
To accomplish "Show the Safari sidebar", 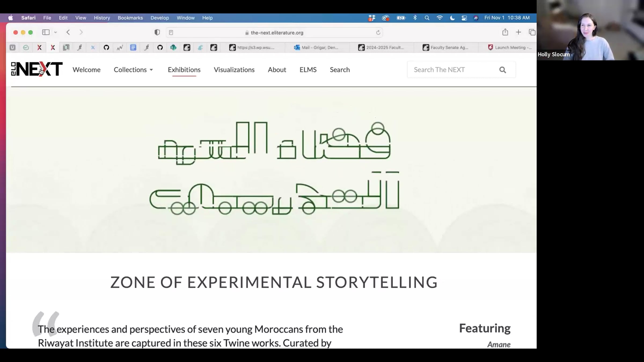I will click(x=46, y=32).
